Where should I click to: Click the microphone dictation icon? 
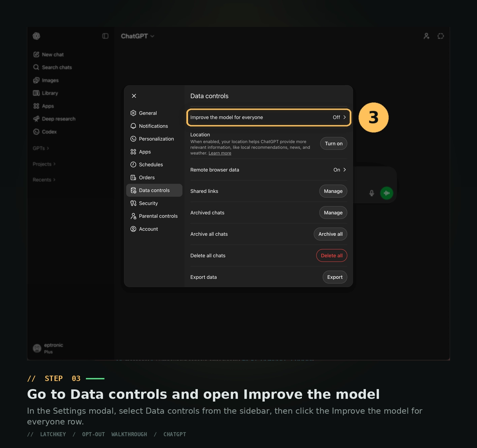(x=372, y=193)
